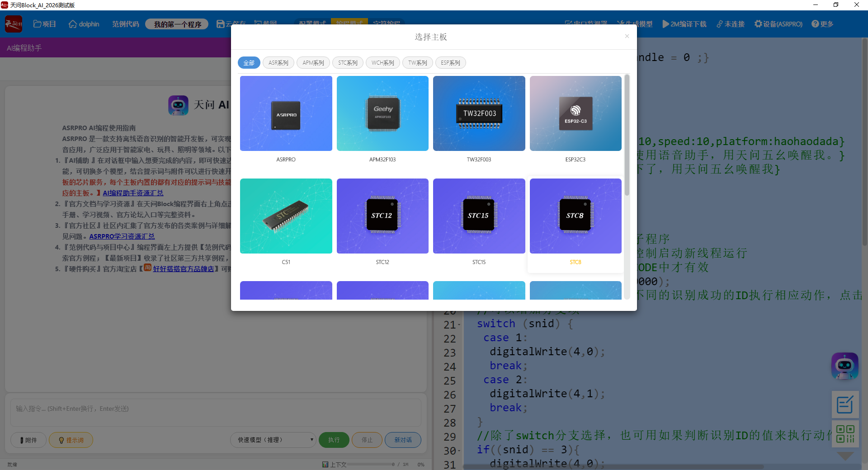Screen dimensions: 868x470
Task: Select the STC12 board
Action: pos(382,216)
